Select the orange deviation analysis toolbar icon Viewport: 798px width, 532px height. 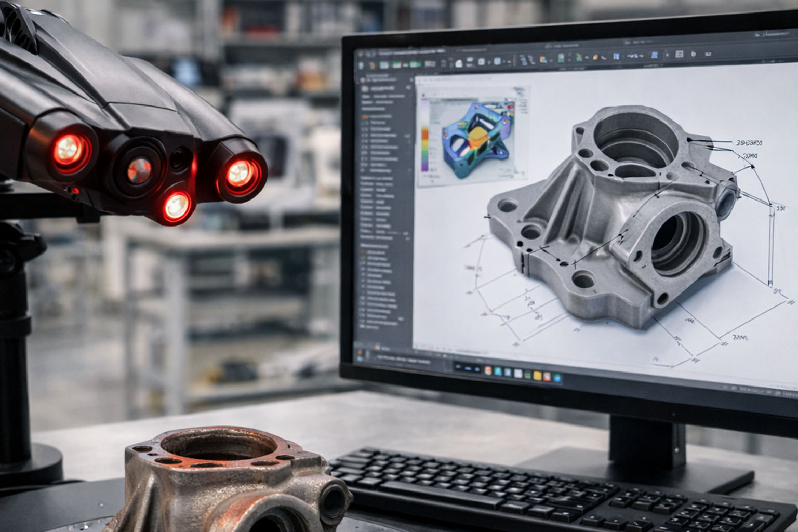(x=596, y=57)
